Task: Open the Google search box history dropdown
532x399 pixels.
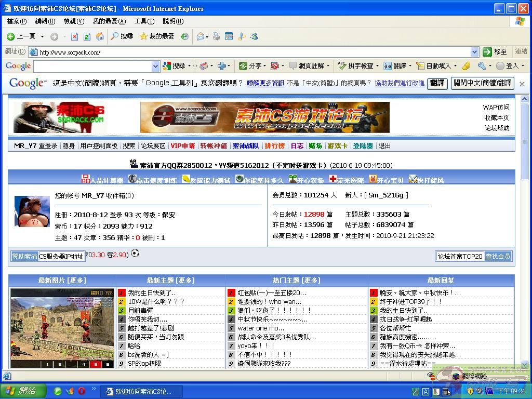Action: pos(155,66)
